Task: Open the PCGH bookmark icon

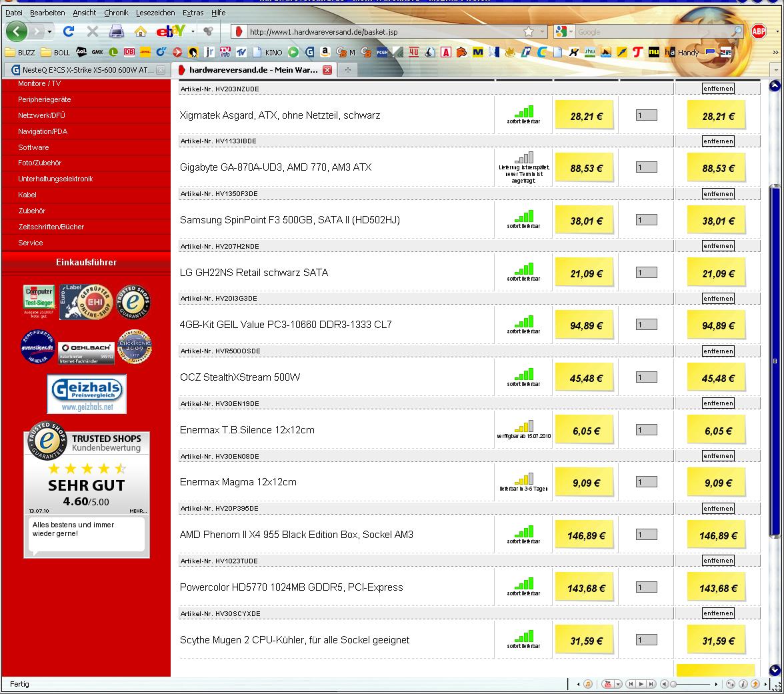Action: coord(382,52)
